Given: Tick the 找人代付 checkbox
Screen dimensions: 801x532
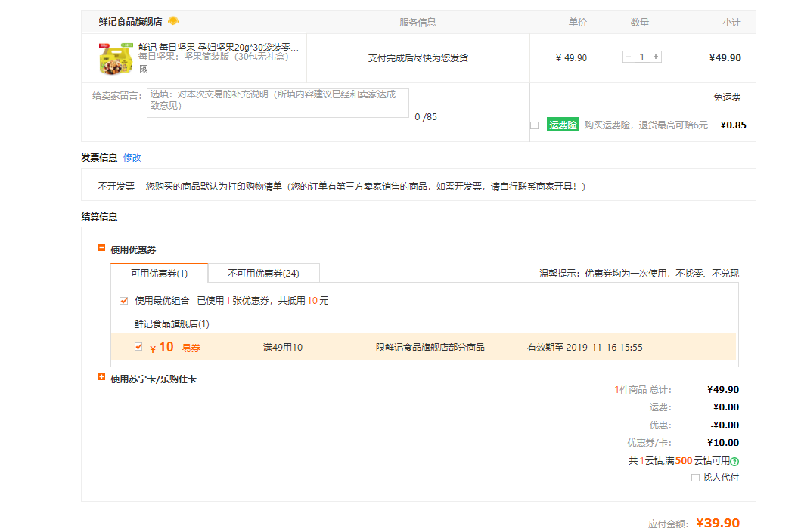Looking at the screenshot, I should point(695,478).
